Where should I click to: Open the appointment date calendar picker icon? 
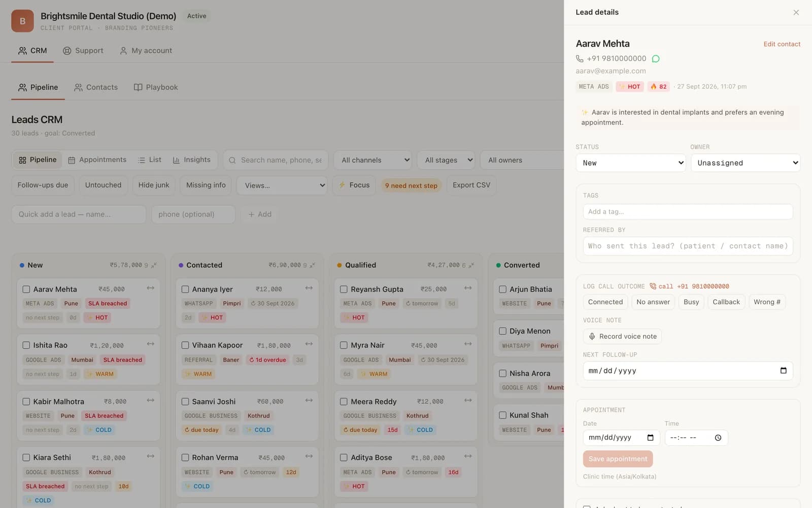[x=650, y=437]
